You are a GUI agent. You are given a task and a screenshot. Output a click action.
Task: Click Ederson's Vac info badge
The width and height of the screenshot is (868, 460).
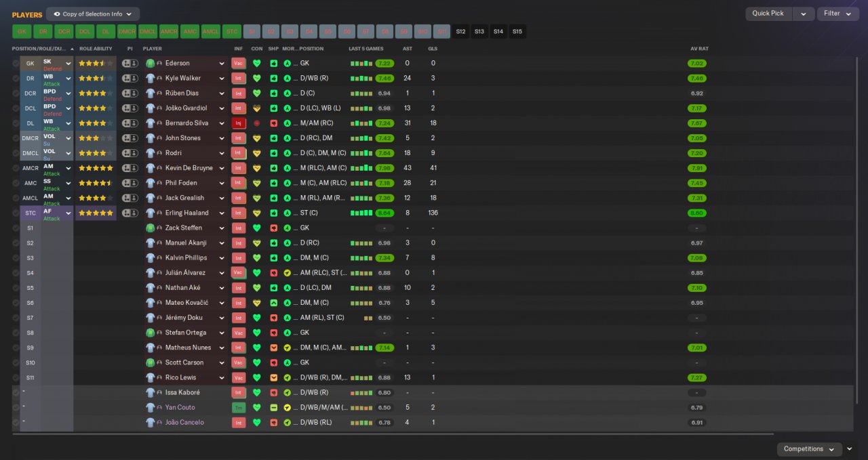(x=238, y=63)
